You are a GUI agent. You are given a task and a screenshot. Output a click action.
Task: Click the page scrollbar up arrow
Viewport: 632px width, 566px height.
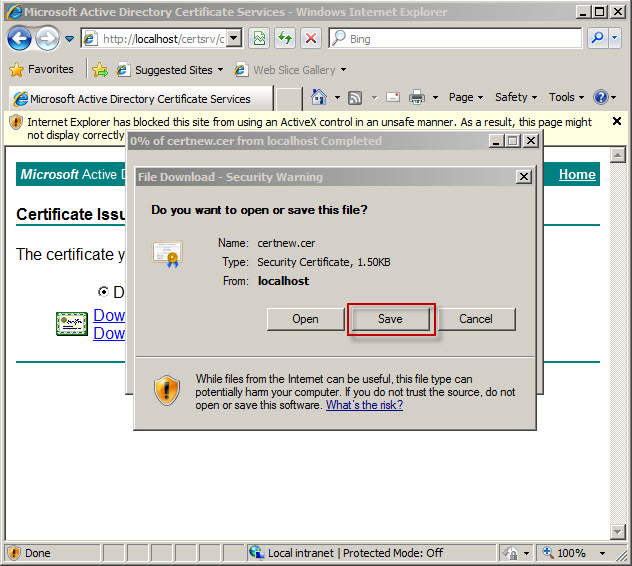click(617, 155)
